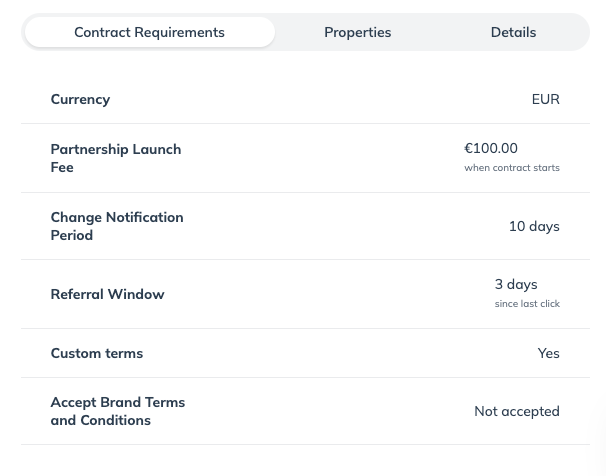Viewport: 606px width, 476px height.
Task: Click the €100.00 fee amount
Action: click(491, 148)
